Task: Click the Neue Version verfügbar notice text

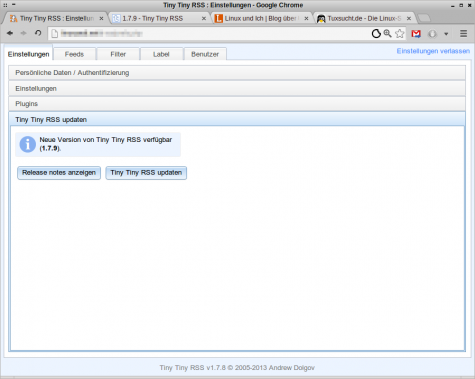Action: point(106,144)
